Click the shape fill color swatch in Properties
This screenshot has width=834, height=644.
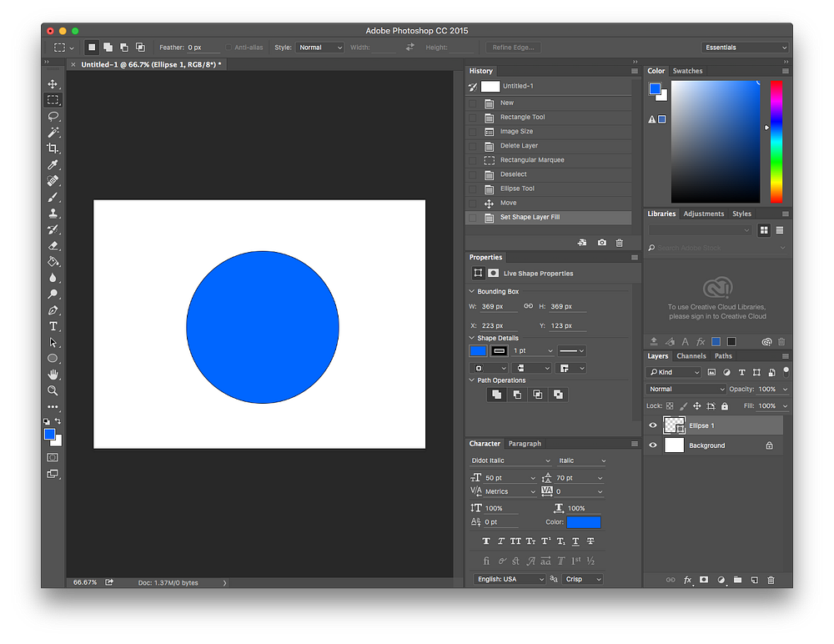478,350
